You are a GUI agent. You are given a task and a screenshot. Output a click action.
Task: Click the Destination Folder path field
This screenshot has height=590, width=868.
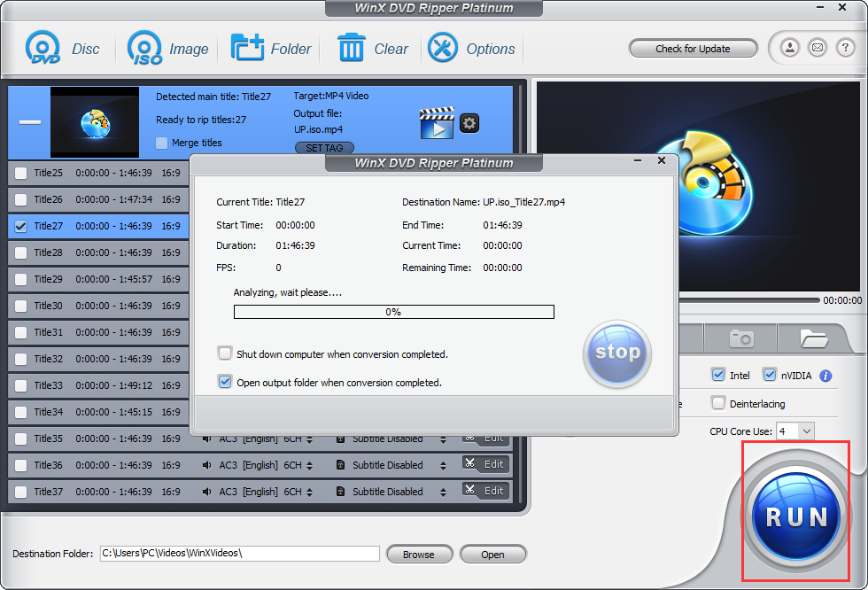click(240, 554)
